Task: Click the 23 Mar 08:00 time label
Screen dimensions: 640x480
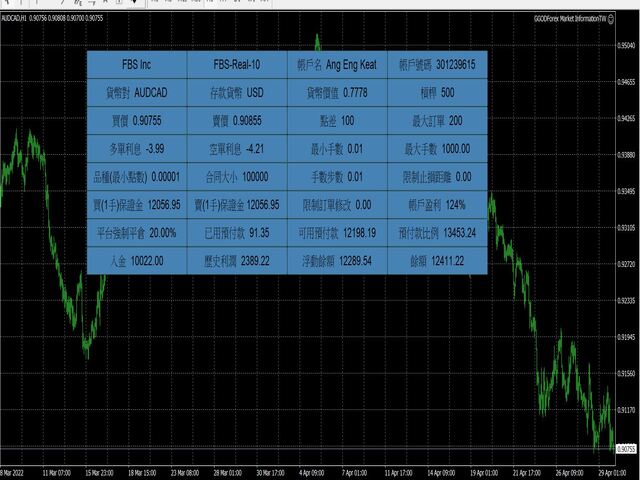Action: click(185, 473)
